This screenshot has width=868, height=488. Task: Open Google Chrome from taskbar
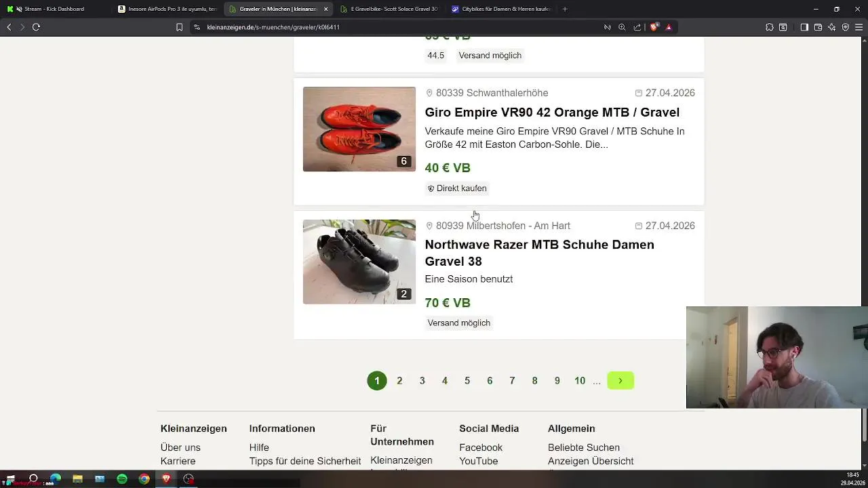pyautogui.click(x=144, y=479)
